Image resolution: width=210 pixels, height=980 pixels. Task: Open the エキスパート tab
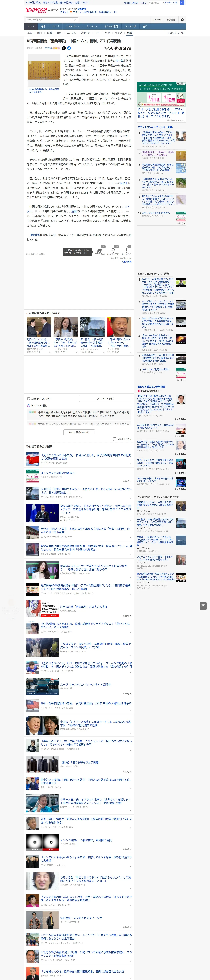[72, 27]
